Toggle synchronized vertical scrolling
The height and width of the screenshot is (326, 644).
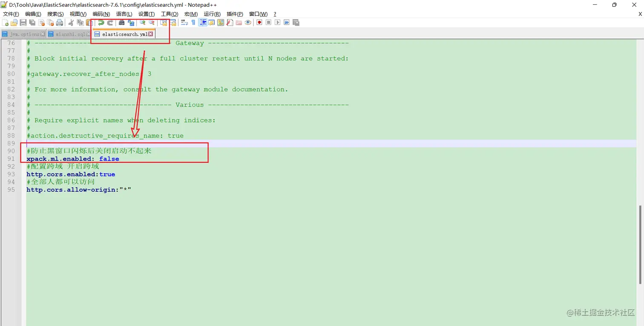coord(163,23)
